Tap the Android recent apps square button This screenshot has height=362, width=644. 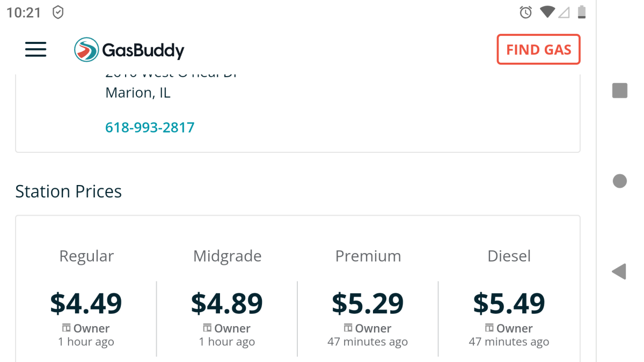coord(620,91)
